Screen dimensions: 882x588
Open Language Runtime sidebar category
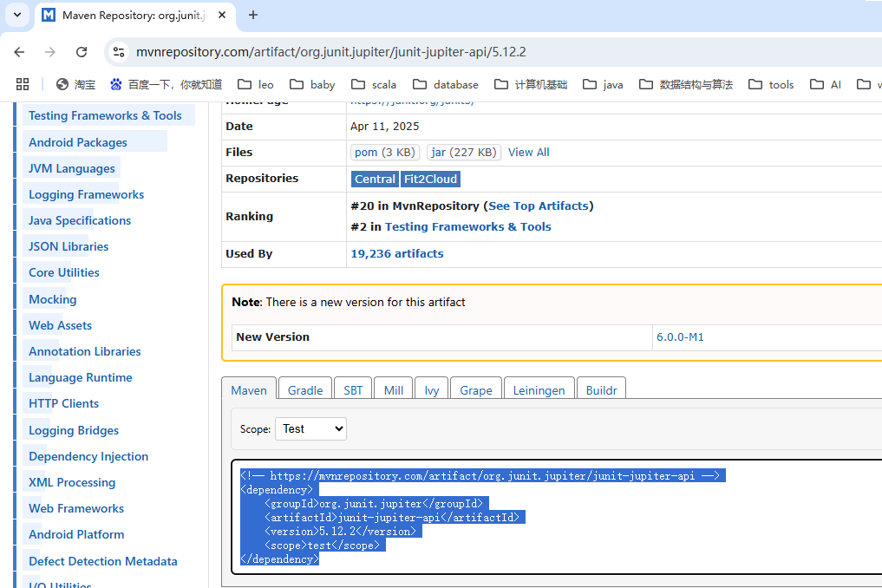[81, 377]
